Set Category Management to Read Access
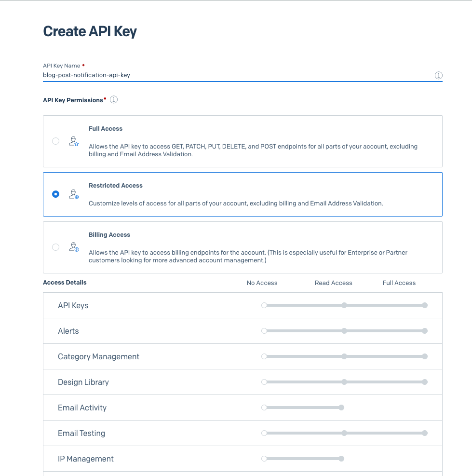Screen dimensions: 472x476 coord(344,356)
